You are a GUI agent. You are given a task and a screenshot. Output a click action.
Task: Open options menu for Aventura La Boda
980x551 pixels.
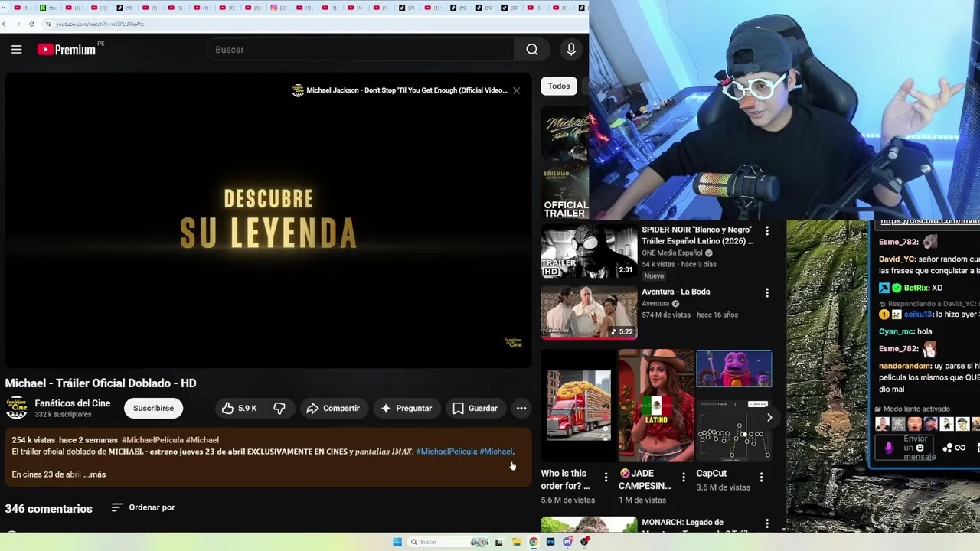(767, 292)
